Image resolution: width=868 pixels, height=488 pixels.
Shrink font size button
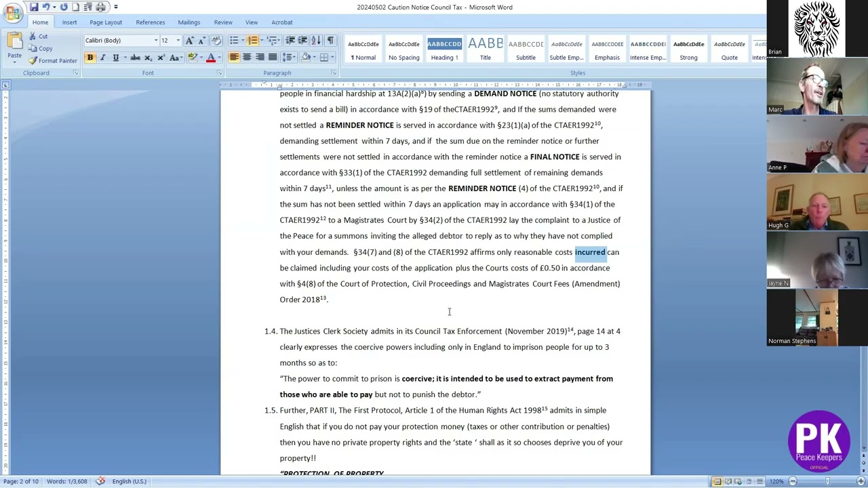201,41
